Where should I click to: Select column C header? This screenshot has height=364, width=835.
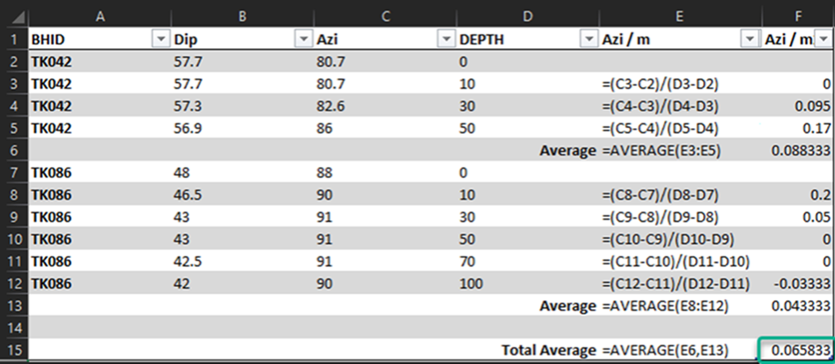pos(384,17)
